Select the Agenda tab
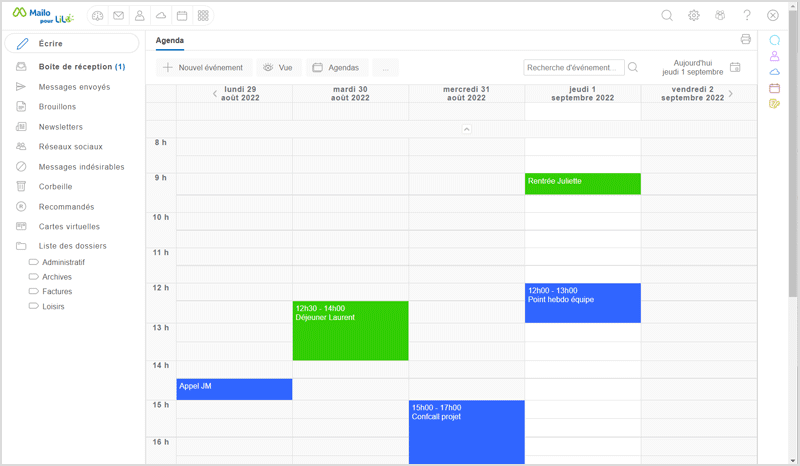Screen dimensions: 800x466 click(x=169, y=41)
